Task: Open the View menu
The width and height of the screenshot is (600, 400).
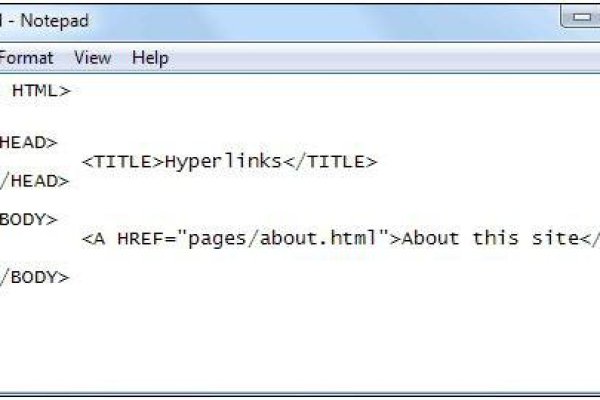Action: pyautogui.click(x=92, y=58)
